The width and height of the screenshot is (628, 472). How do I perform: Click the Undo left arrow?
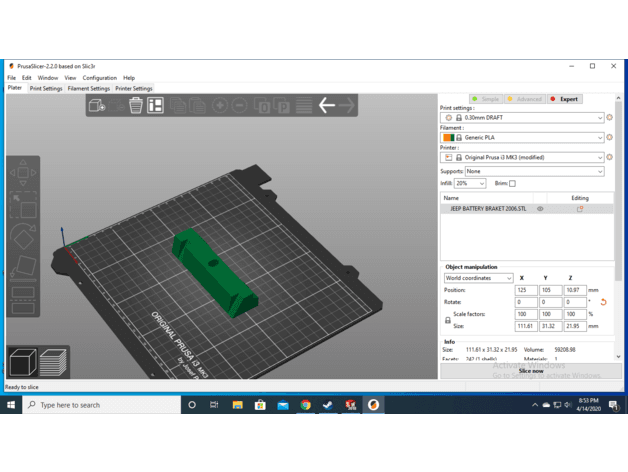pyautogui.click(x=326, y=106)
